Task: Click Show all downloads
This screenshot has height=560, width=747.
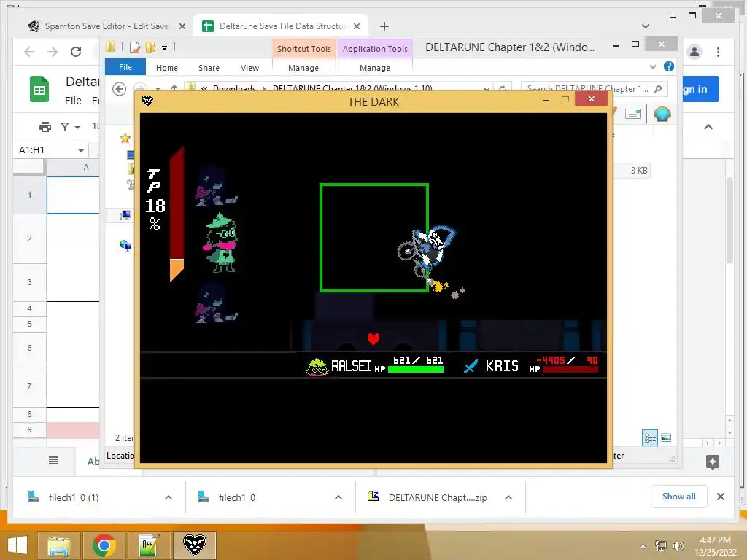Action: coord(679,496)
